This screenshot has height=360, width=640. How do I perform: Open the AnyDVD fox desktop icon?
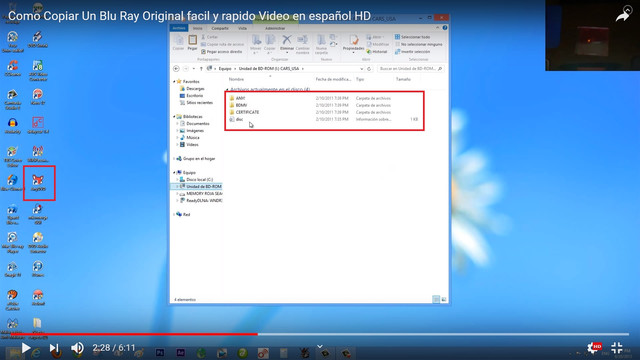(38, 182)
